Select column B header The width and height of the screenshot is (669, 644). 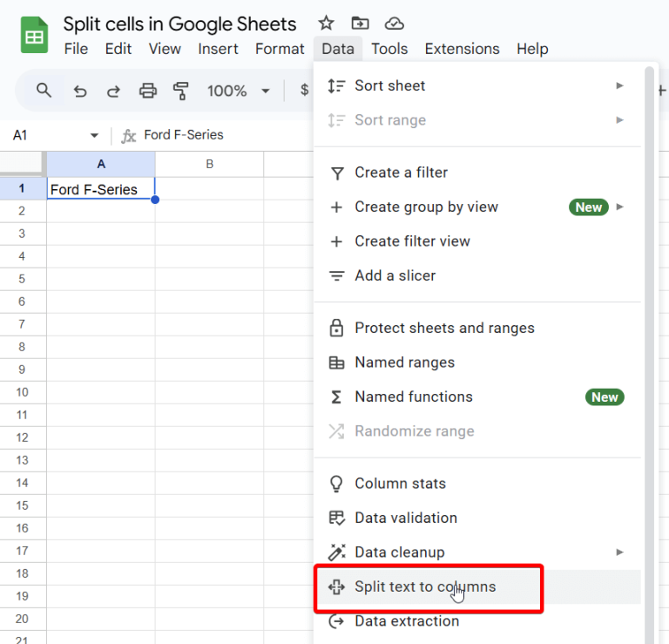(209, 164)
